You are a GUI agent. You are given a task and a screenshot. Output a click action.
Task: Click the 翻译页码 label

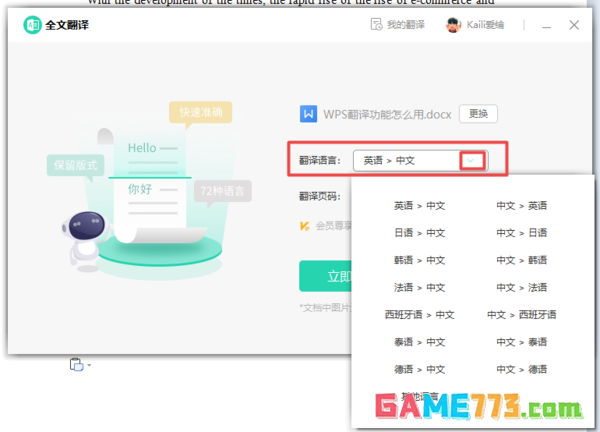click(320, 197)
